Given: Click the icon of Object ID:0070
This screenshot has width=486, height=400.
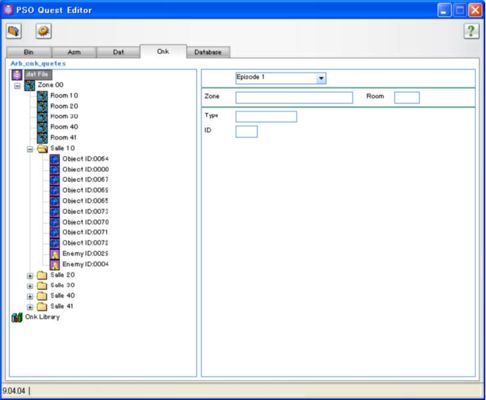Looking at the screenshot, I should 55,222.
